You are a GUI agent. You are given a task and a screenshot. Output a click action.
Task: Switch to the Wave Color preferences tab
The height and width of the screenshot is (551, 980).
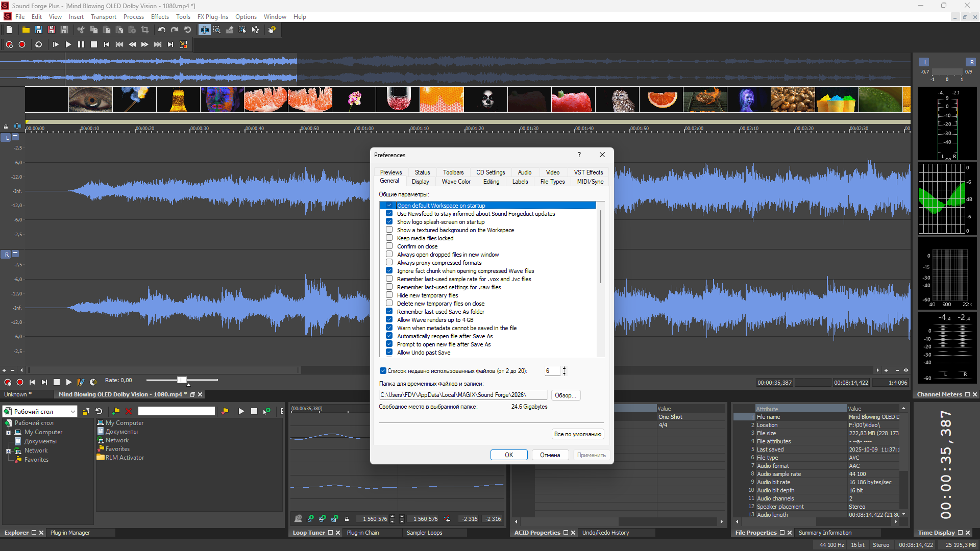pos(456,182)
